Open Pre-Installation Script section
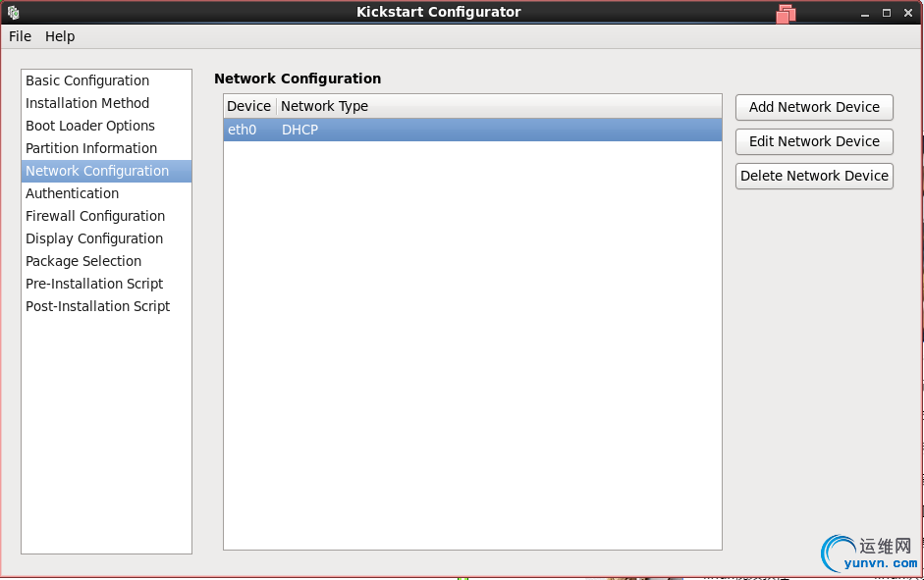The height and width of the screenshot is (580, 924). pyautogui.click(x=106, y=284)
